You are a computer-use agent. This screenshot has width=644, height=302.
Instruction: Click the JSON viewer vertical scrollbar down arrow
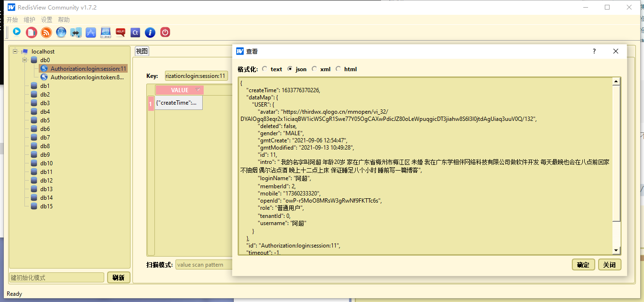point(616,250)
